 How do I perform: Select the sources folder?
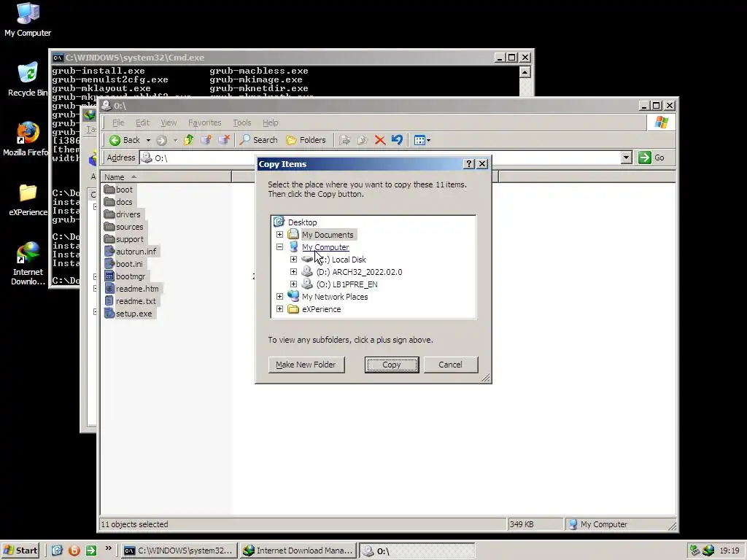coord(124,227)
